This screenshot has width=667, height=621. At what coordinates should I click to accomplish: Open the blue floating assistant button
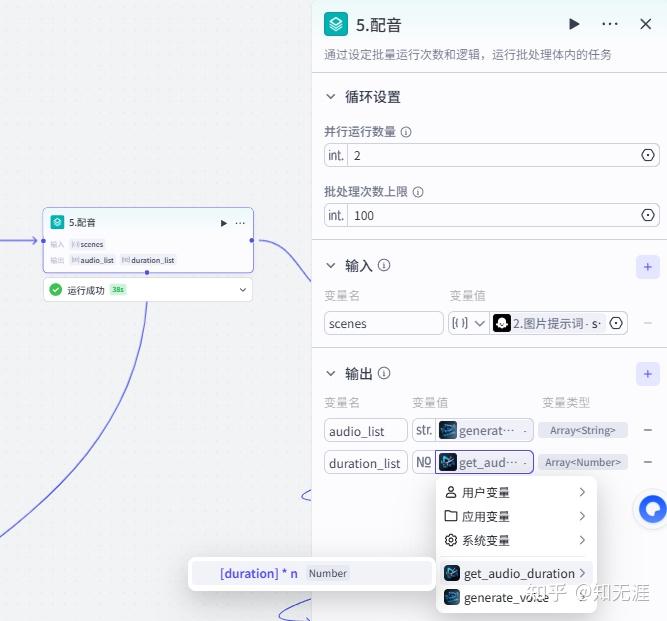(x=652, y=508)
